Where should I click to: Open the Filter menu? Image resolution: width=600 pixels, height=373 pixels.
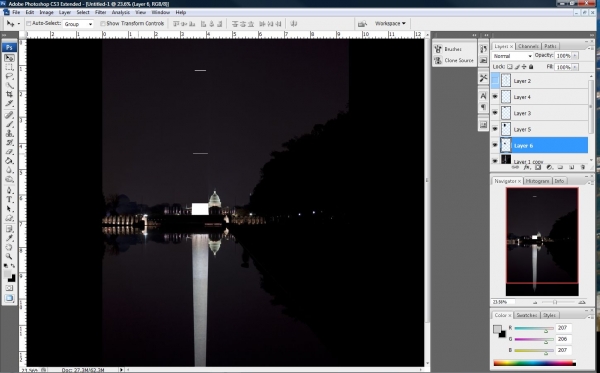click(x=101, y=12)
